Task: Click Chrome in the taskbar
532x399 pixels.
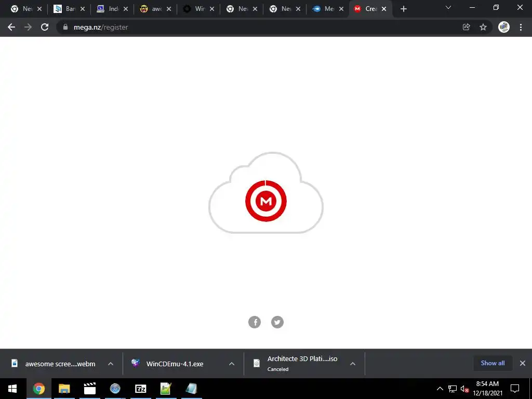Action: point(38,389)
